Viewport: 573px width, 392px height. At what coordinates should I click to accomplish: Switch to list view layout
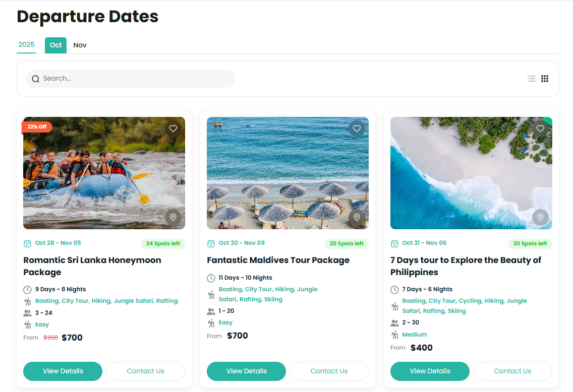531,79
